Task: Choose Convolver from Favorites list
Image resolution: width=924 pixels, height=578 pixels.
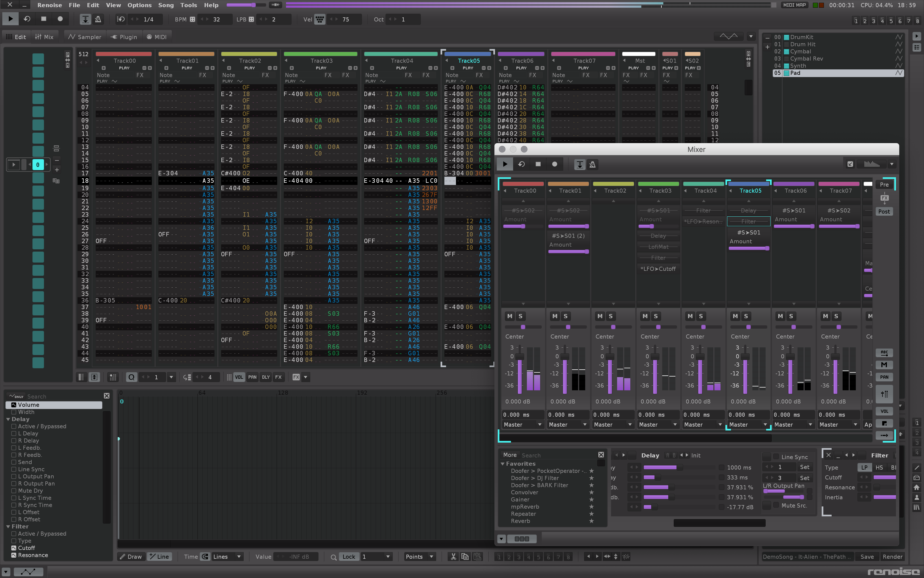Action: (524, 492)
